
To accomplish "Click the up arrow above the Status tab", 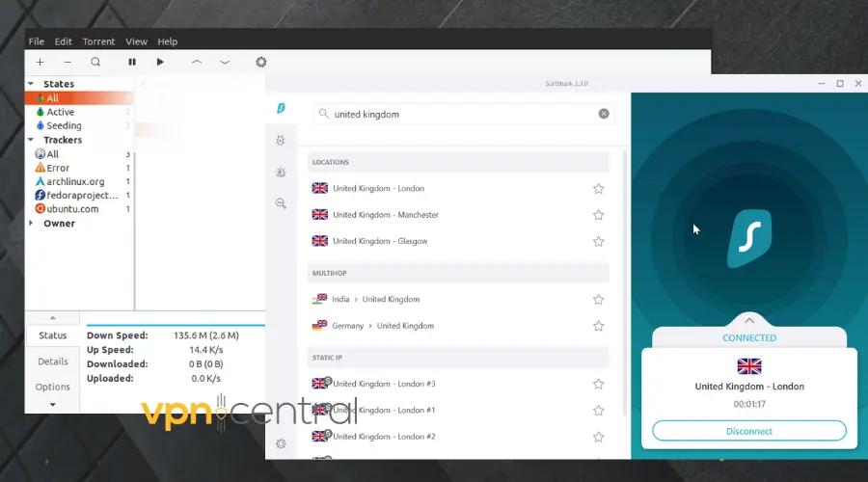I will pos(53,318).
